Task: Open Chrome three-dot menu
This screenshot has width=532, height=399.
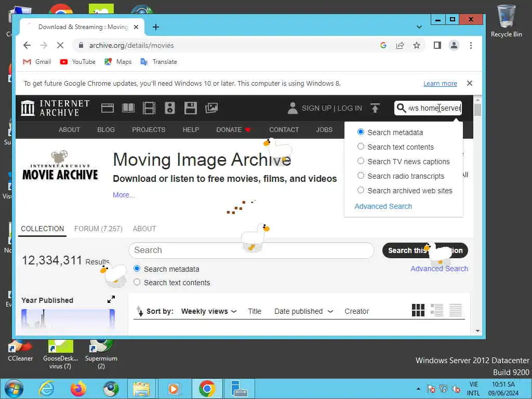Action: point(471,45)
